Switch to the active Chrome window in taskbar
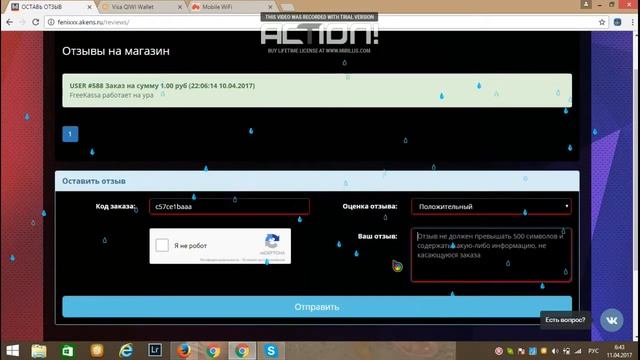The height and width of the screenshot is (360, 640). pyautogui.click(x=242, y=351)
